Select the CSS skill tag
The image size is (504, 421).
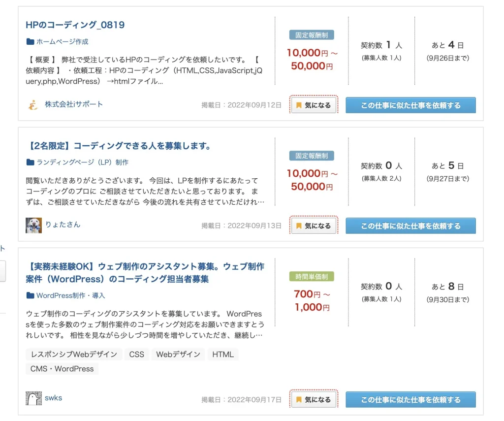[x=137, y=354]
